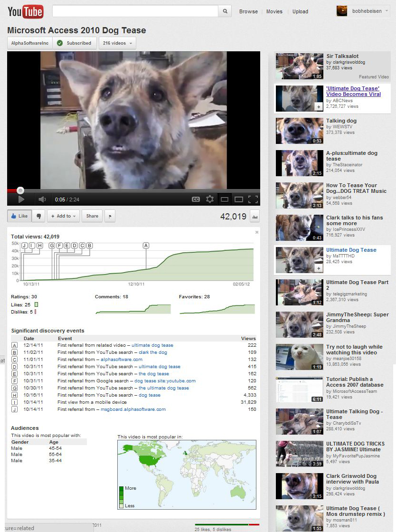Open the 'Sir Talksalot' video thumbnail
The image size is (396, 532).
point(293,66)
